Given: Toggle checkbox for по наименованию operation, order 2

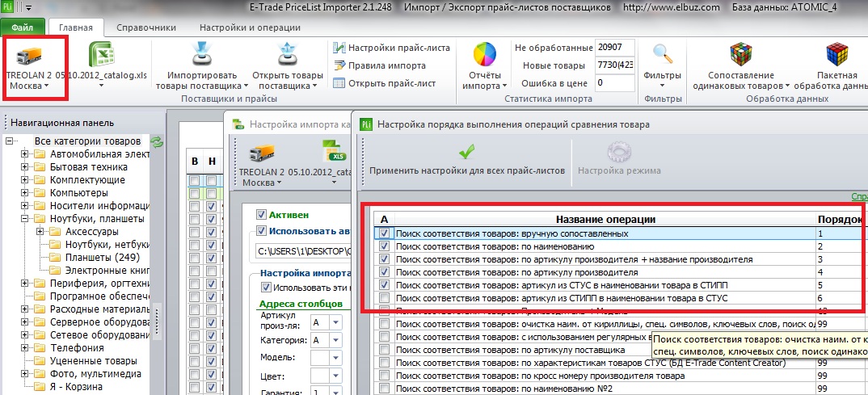Looking at the screenshot, I should pyautogui.click(x=385, y=246).
